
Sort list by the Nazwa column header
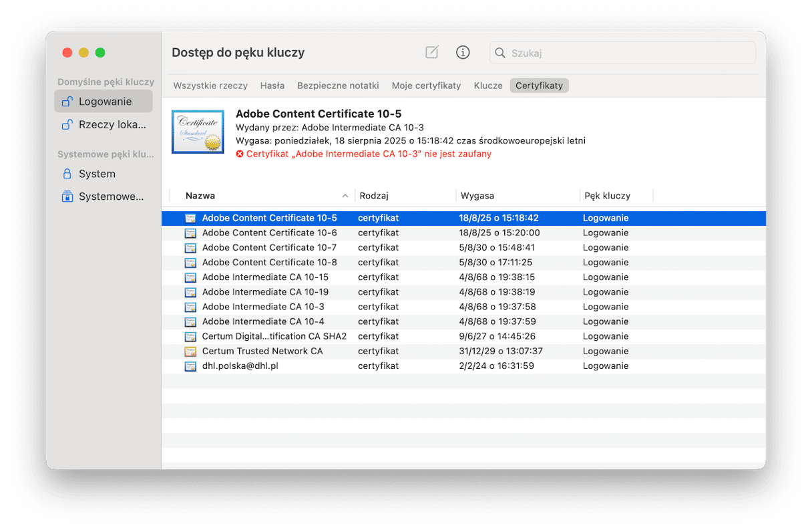click(x=200, y=196)
